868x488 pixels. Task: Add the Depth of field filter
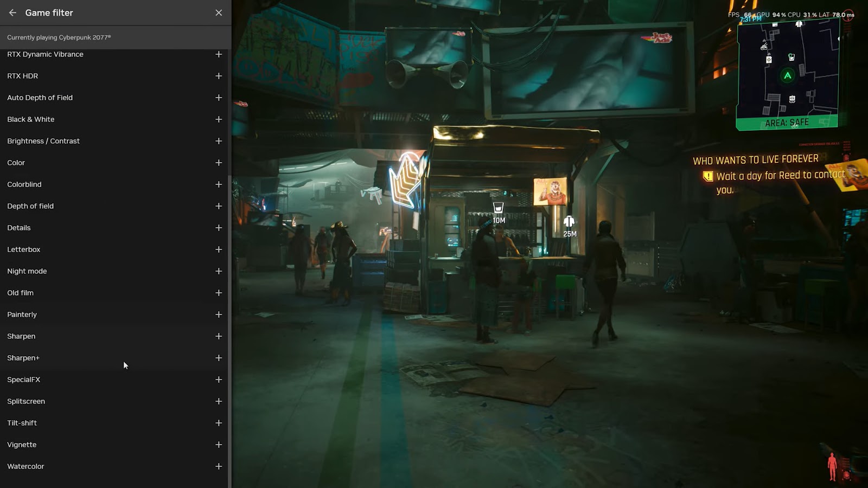219,206
